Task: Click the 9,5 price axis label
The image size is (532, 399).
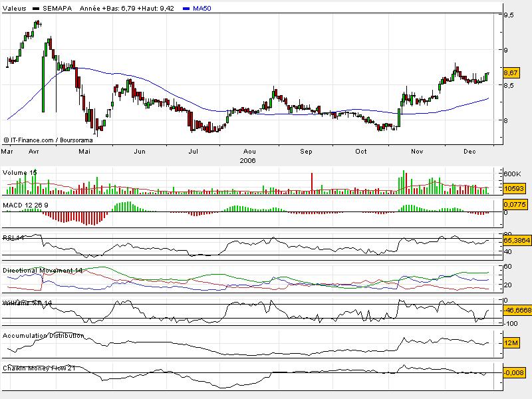Action: tap(509, 15)
